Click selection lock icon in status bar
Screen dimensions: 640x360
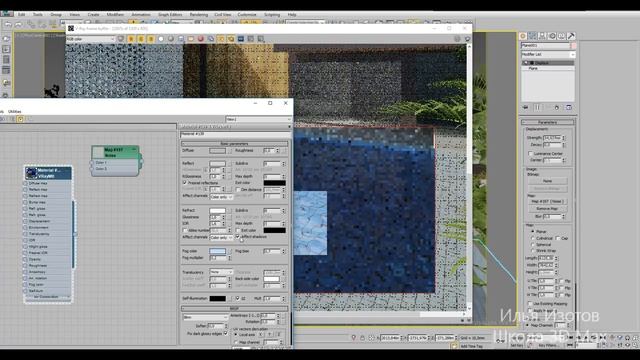[362, 338]
